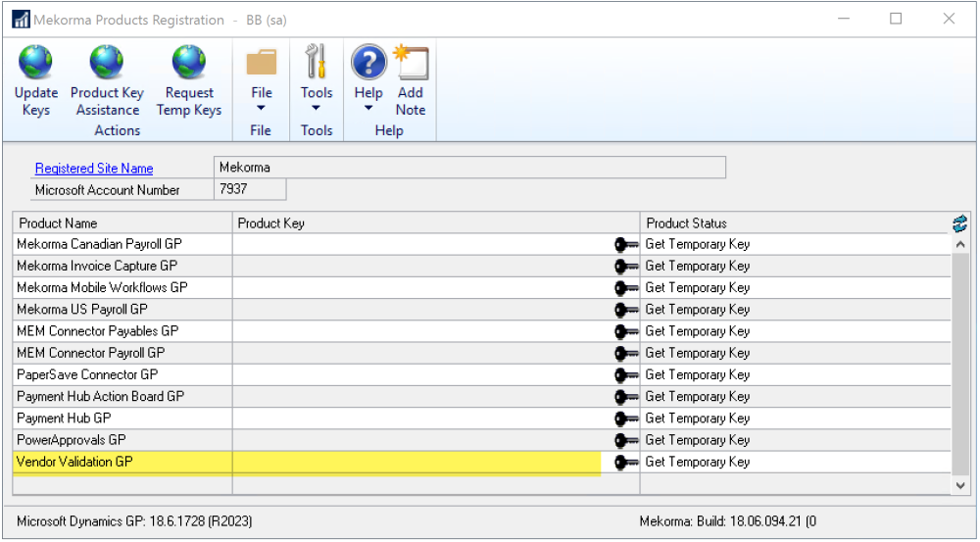Select the MEM Connector Payables GP product name
Viewport: 980px width, 542px height.
coord(97,331)
